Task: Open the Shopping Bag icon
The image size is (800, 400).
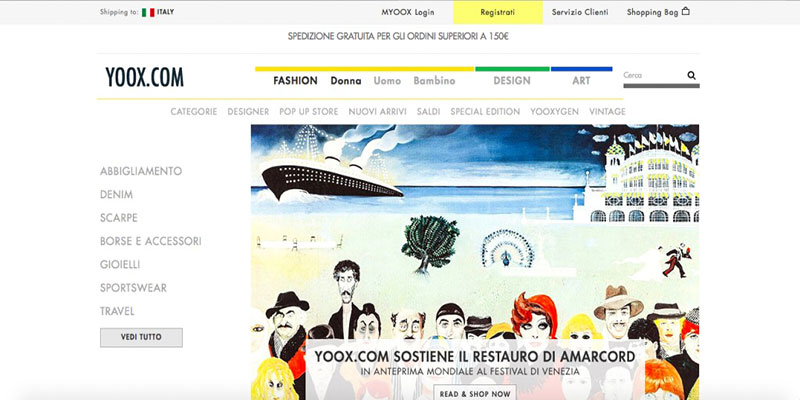Action: point(685,11)
